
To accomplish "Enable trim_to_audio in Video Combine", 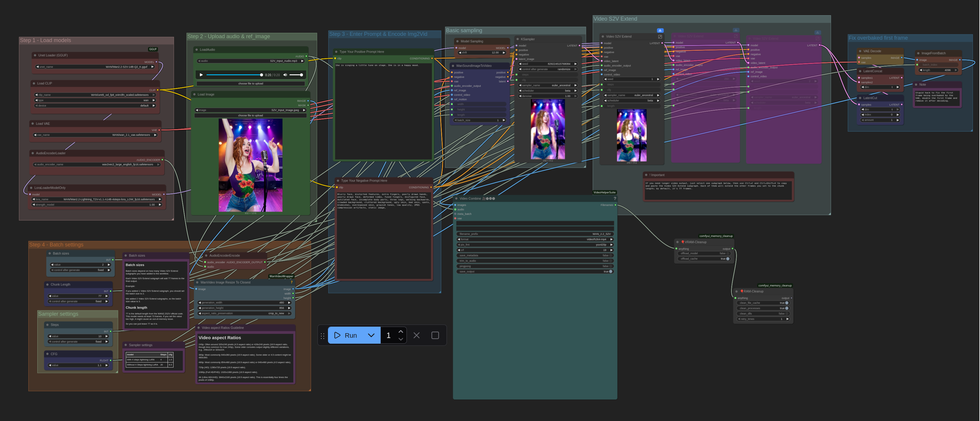I will (611, 261).
